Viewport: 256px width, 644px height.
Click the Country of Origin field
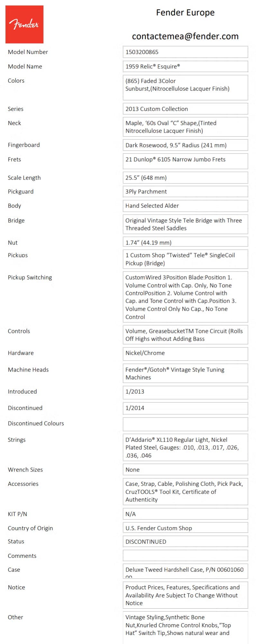click(x=185, y=528)
